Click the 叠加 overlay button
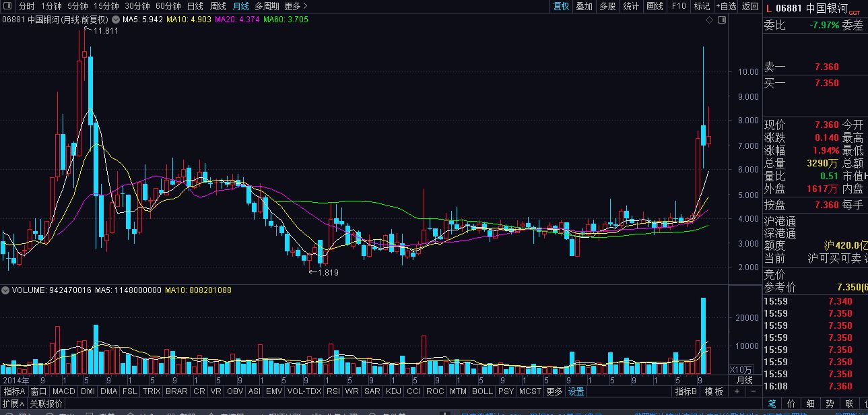 584,6
